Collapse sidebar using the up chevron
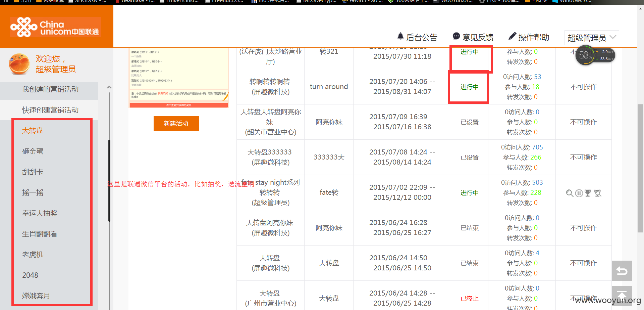This screenshot has height=310, width=644. coord(109,87)
